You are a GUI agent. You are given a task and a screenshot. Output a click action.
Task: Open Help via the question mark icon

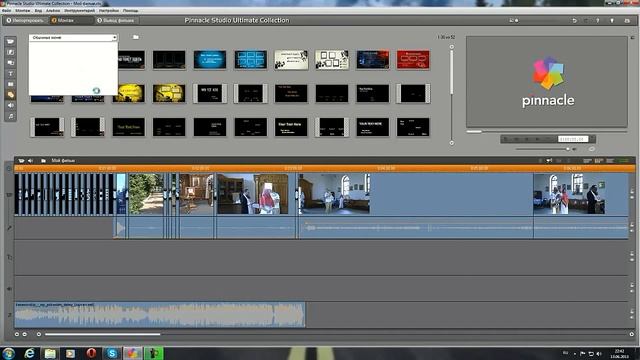coord(598,20)
